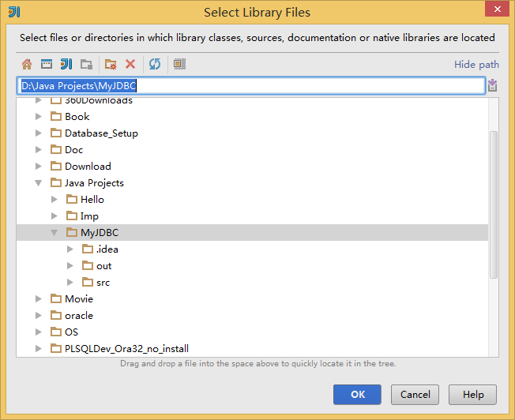515x420 pixels.
Task: Select the out row label
Action: click(x=103, y=266)
